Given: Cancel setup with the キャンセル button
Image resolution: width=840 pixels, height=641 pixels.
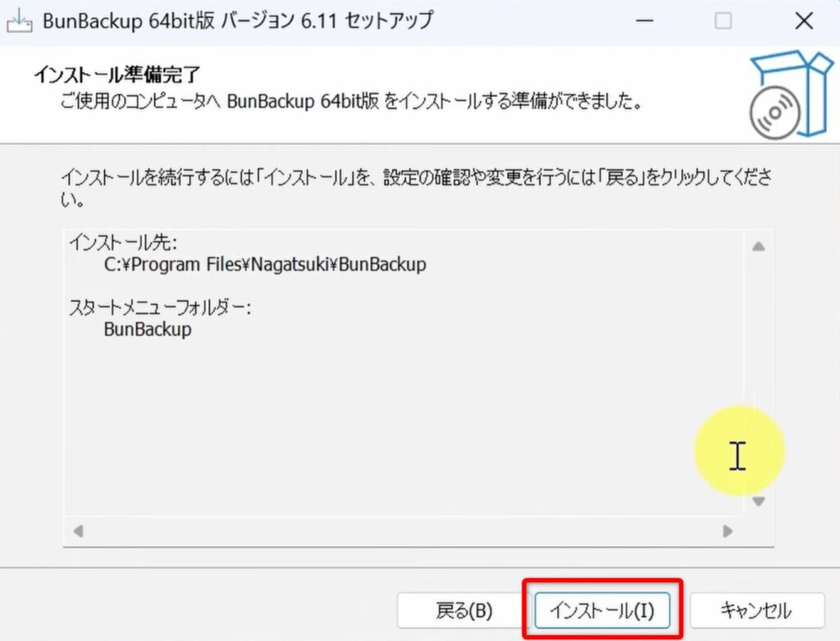Looking at the screenshot, I should [756, 611].
